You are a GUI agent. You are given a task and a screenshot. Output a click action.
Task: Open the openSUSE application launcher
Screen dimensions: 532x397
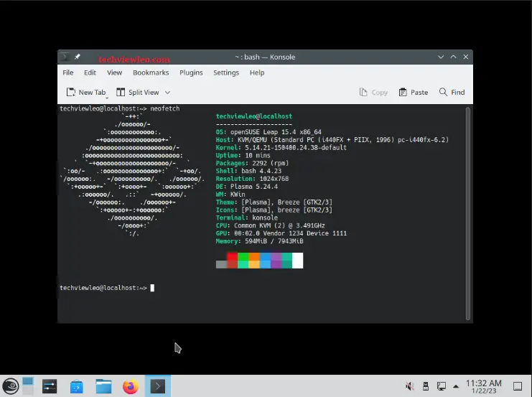[x=11, y=386]
